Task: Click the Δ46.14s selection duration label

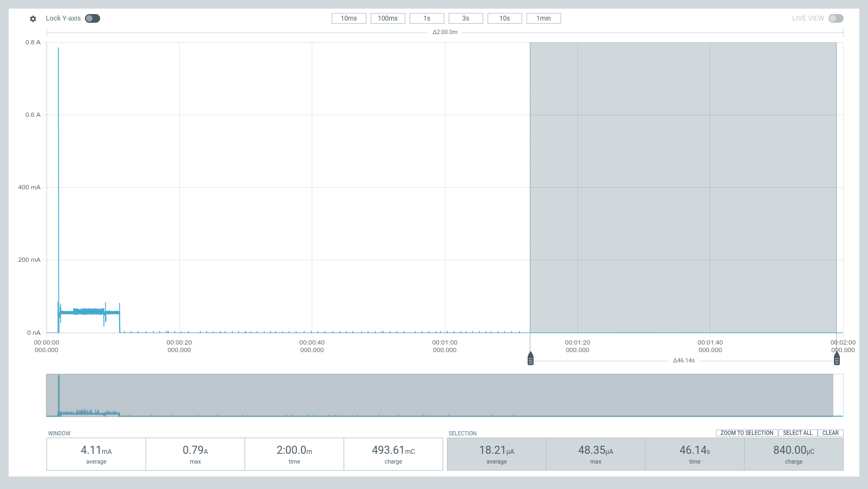Action: coord(683,361)
